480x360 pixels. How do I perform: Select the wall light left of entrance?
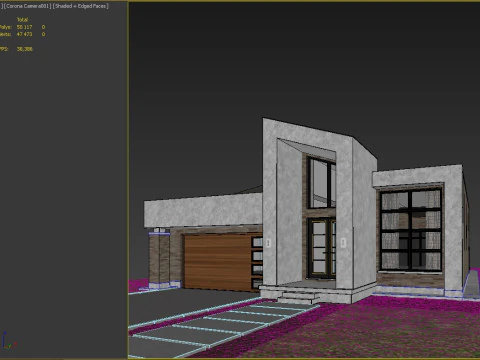(268, 243)
